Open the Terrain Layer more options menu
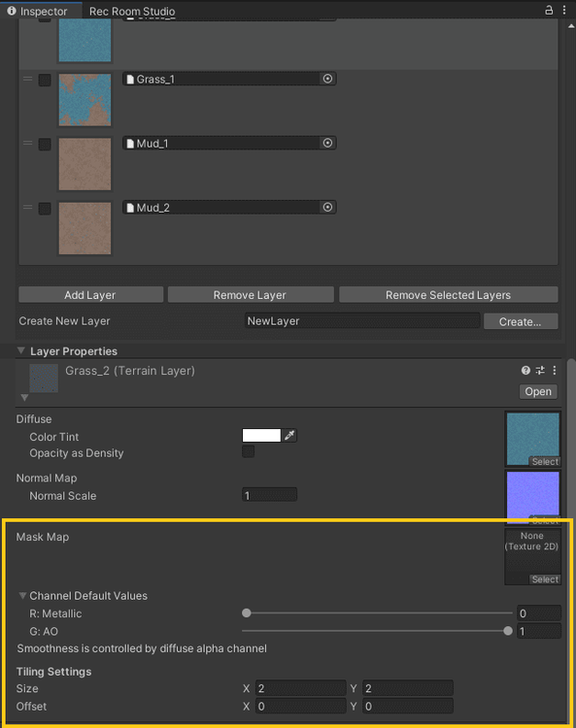576x728 pixels. [555, 370]
